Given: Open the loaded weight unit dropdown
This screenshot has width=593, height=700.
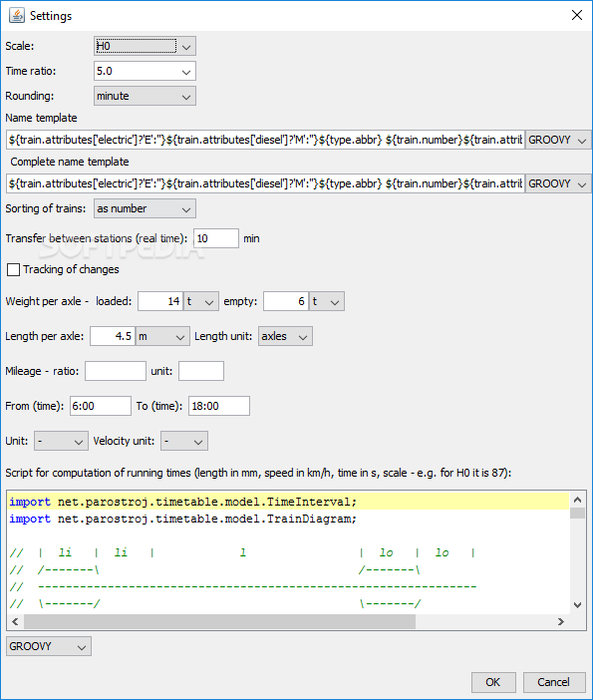Looking at the screenshot, I should 201,301.
